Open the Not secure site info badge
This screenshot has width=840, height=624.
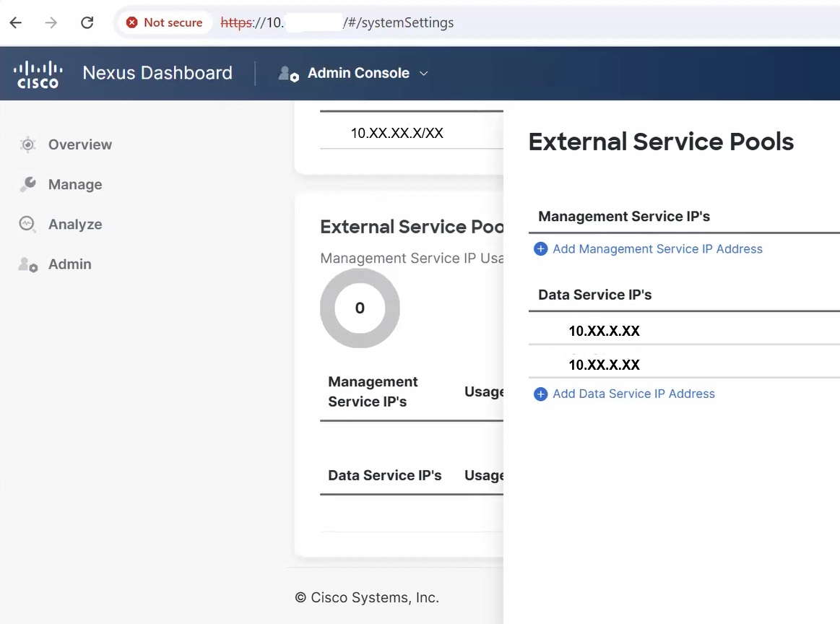click(165, 22)
